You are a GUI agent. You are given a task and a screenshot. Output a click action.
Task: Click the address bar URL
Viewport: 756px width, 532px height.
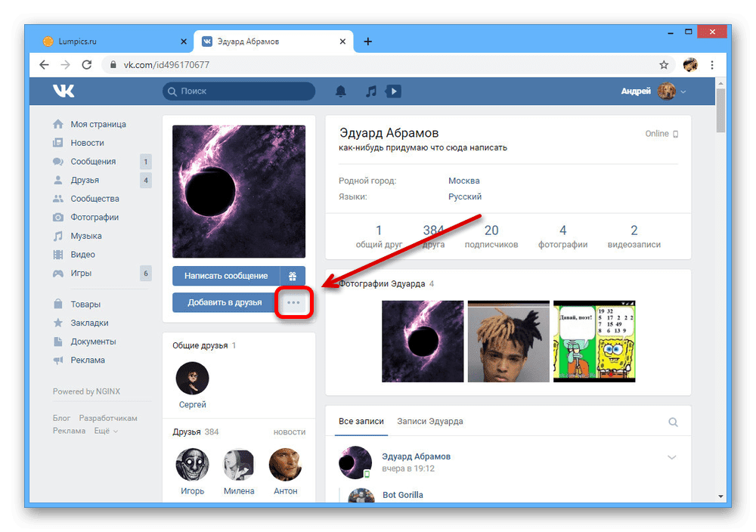tap(166, 64)
